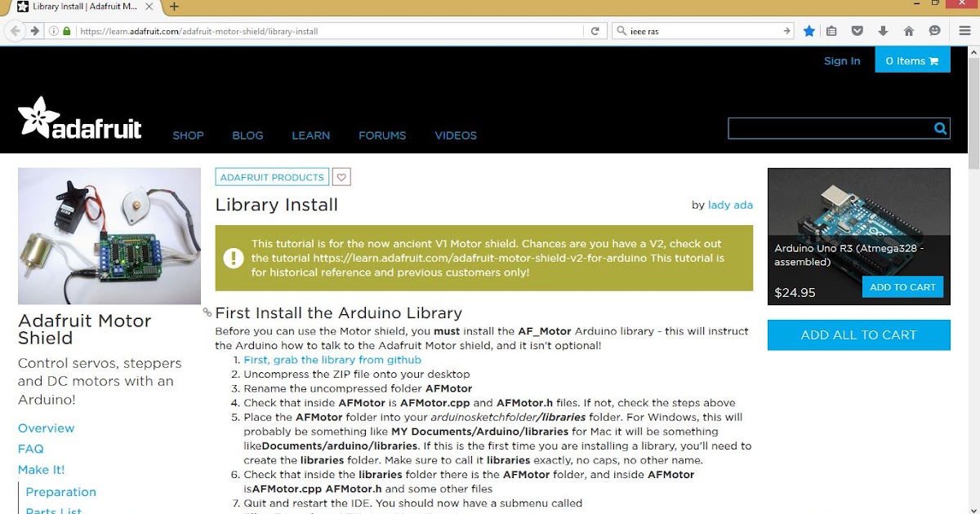This screenshot has width=980, height=514.
Task: Bookmark this page via the star icon
Action: [808, 30]
